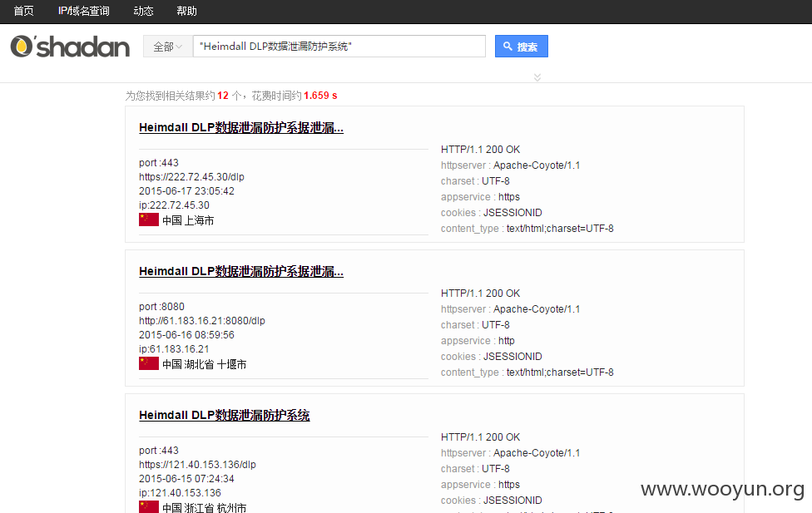Click location text 中国 上海市
The width and height of the screenshot is (812, 513).
point(188,220)
